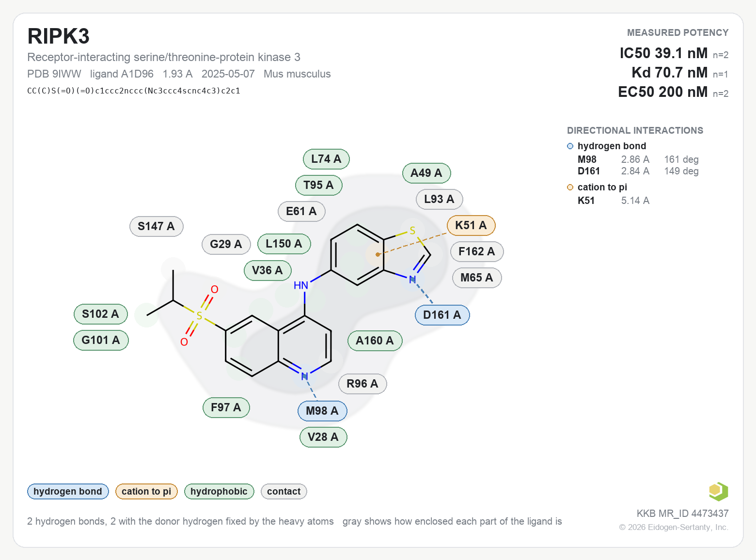The image size is (756, 560).
Task: Click the ligand A1D96 text
Action: click(x=122, y=74)
